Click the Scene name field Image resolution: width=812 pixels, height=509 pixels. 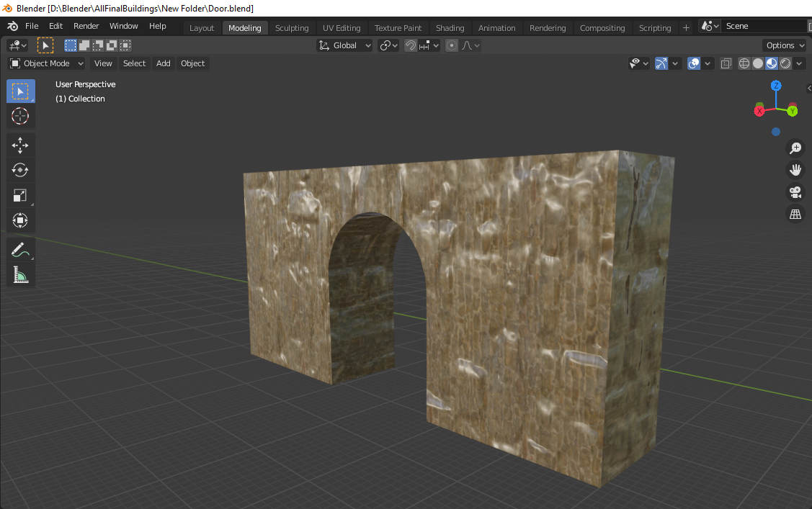(x=764, y=26)
